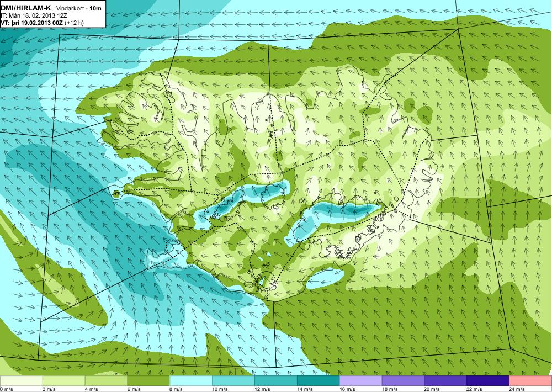Click the medium purple 18–20 m/s legend swatch
This screenshot has height=392, width=552.
[x=403, y=381]
